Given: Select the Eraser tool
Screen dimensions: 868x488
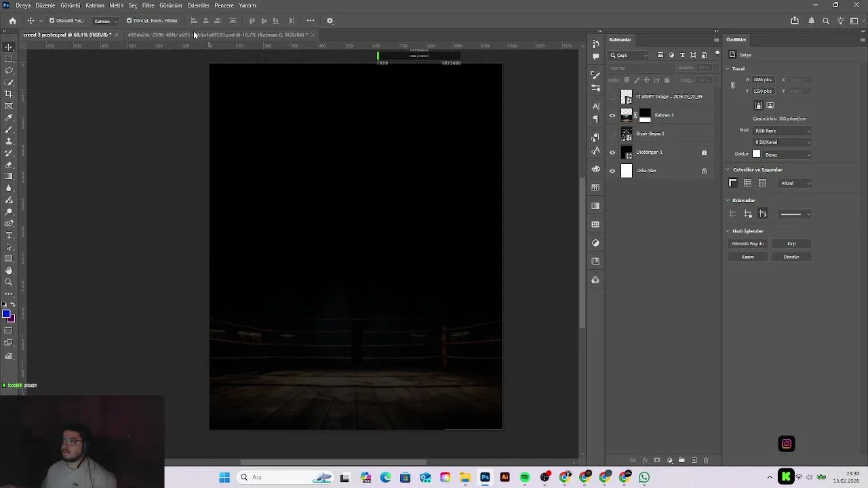Looking at the screenshot, I should coord(9,165).
